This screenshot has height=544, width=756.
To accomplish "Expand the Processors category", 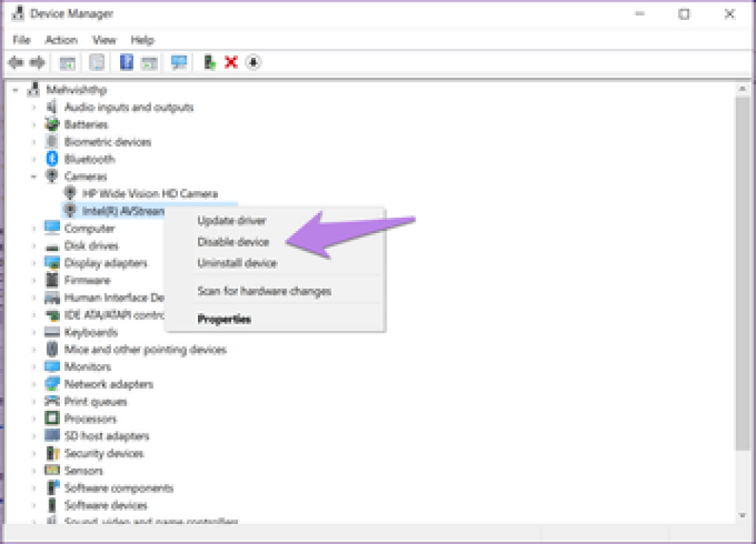I will (x=34, y=419).
